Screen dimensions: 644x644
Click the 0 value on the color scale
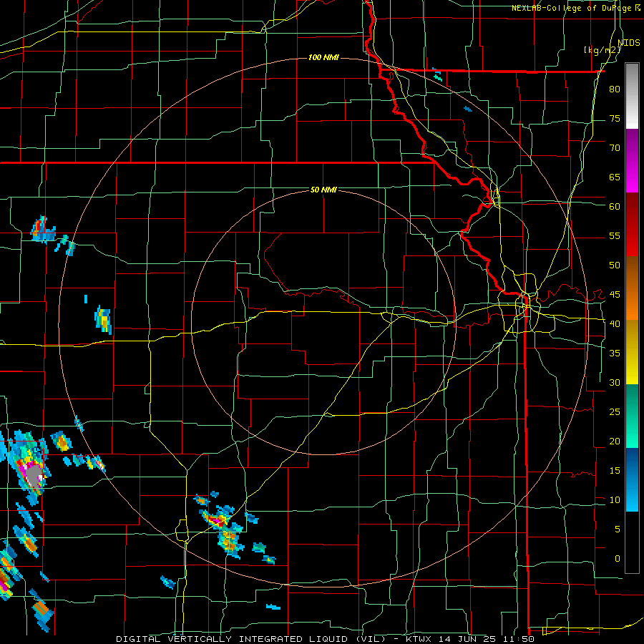(618, 559)
